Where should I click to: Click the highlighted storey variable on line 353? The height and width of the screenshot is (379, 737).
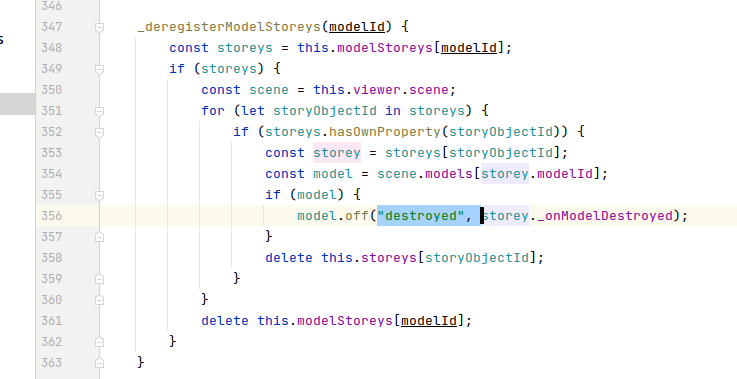337,153
